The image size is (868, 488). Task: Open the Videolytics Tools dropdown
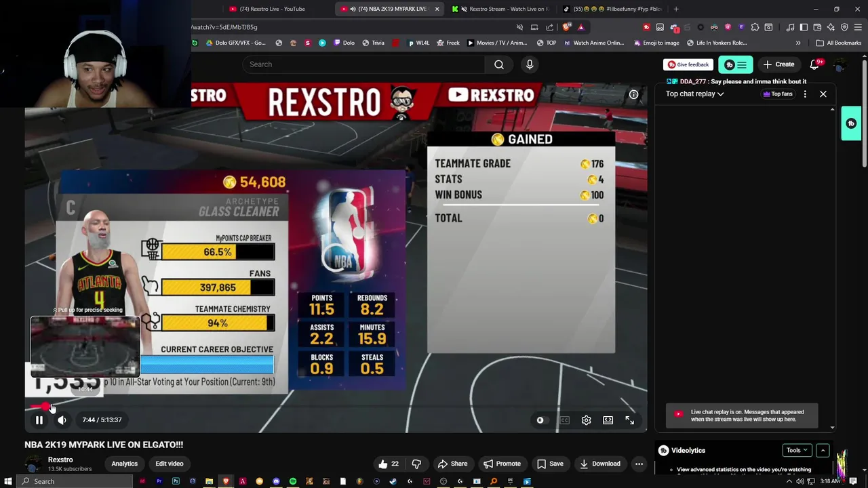797,450
